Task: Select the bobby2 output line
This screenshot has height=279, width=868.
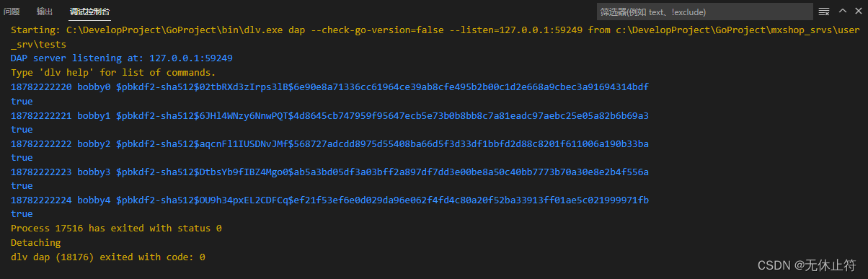Action: pos(329,143)
